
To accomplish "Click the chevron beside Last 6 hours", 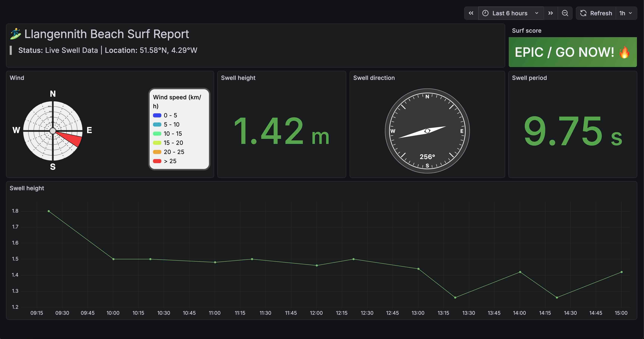I will click(x=537, y=13).
